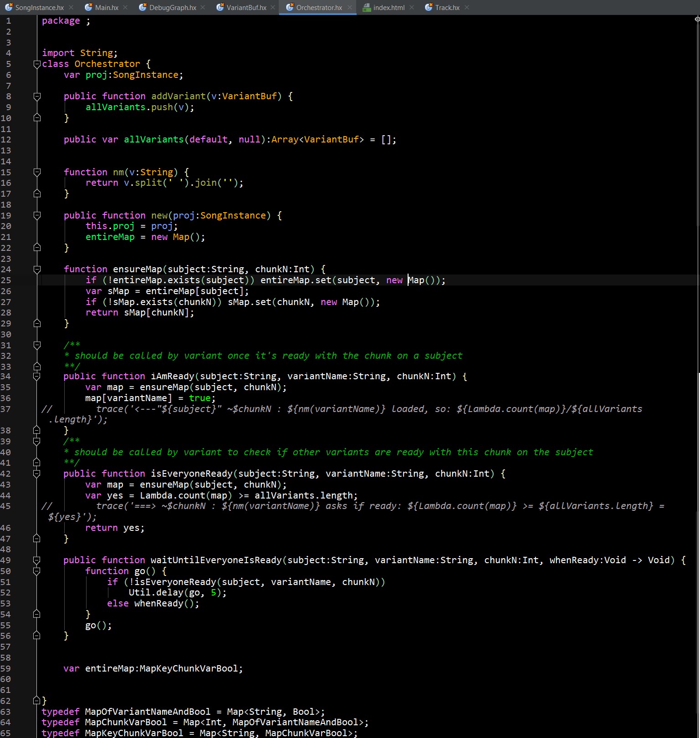The image size is (700, 738).
Task: Collapse the class Orchestrator fold marker
Action: (37, 64)
